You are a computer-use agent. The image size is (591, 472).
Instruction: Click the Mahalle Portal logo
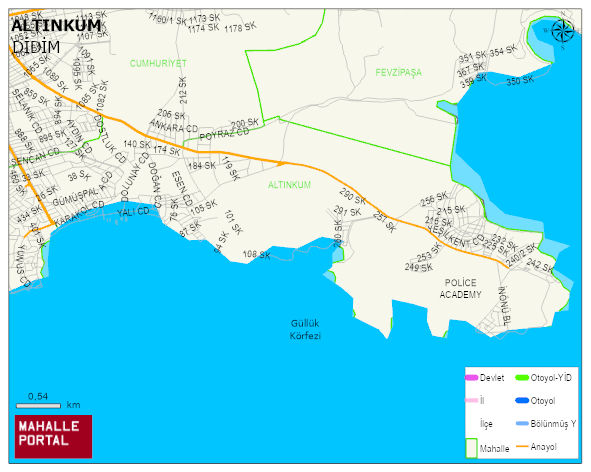tap(53, 436)
